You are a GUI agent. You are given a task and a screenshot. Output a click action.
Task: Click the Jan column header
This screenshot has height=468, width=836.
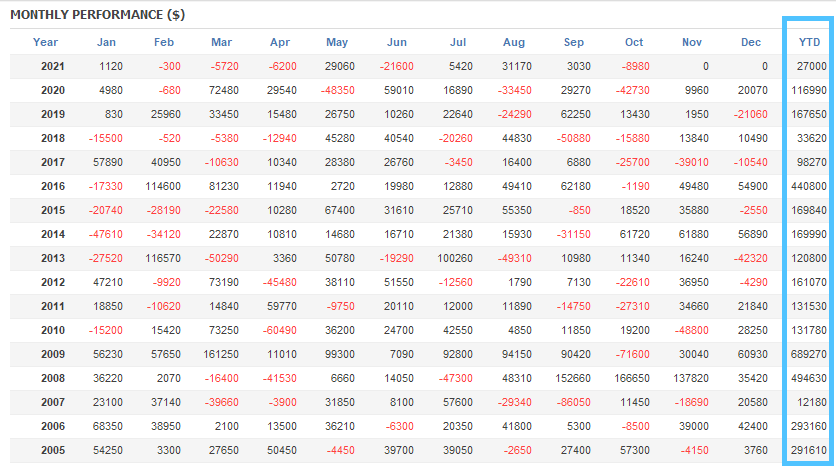click(107, 42)
